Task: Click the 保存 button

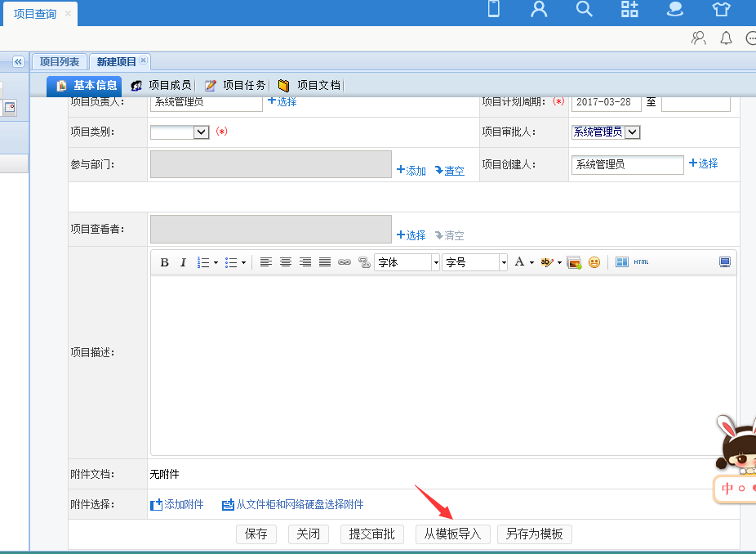Action: (256, 534)
